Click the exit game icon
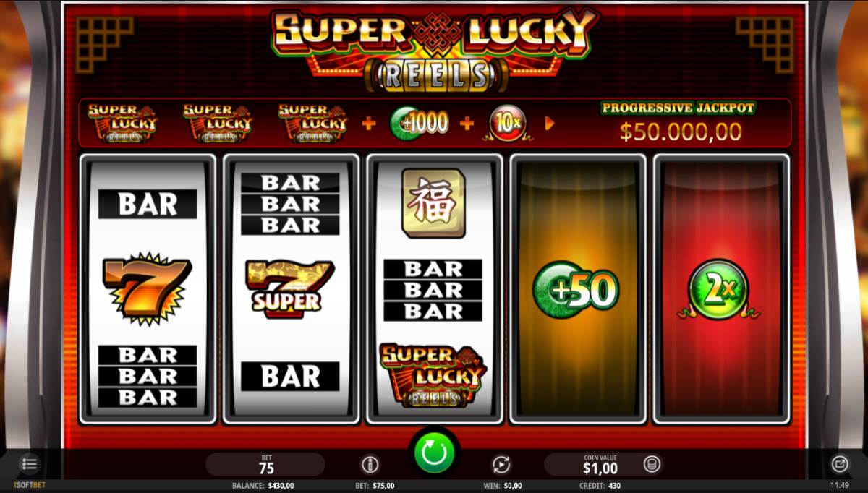868x493 pixels. [839, 464]
